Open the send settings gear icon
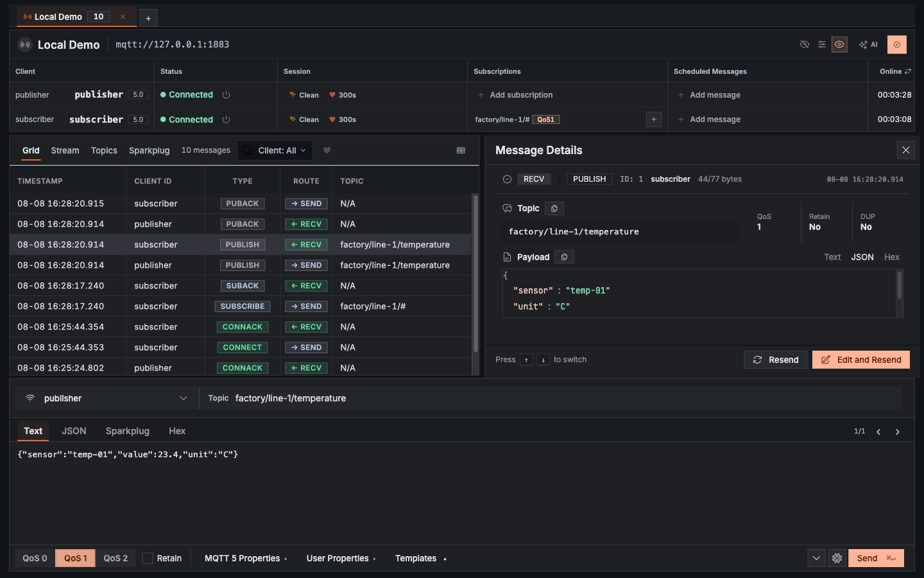Viewport: 924px width, 578px height. point(837,558)
